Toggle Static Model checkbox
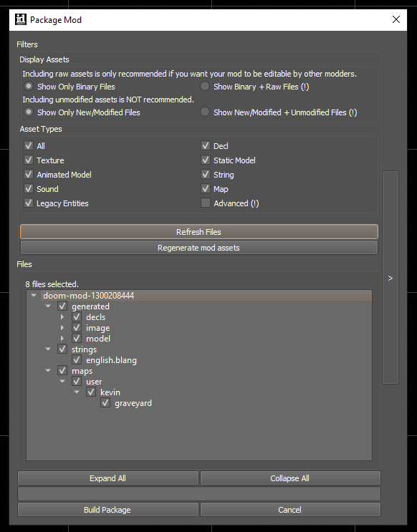The image size is (417, 532). point(206,160)
